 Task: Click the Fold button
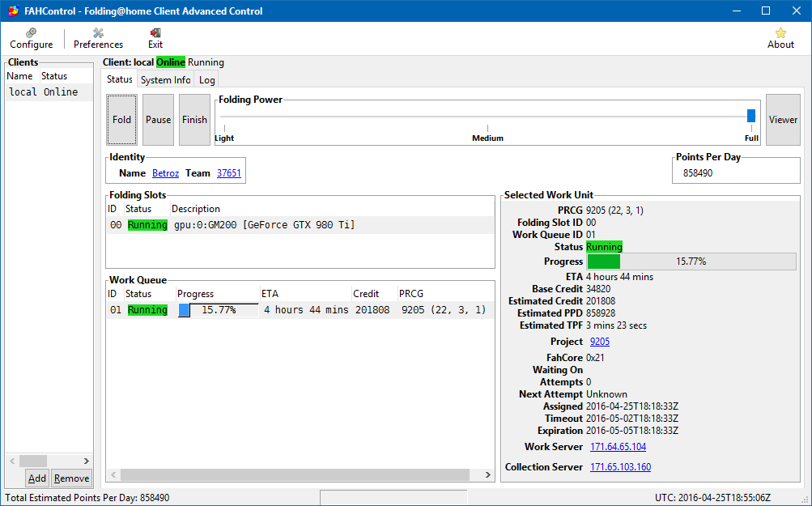click(121, 120)
